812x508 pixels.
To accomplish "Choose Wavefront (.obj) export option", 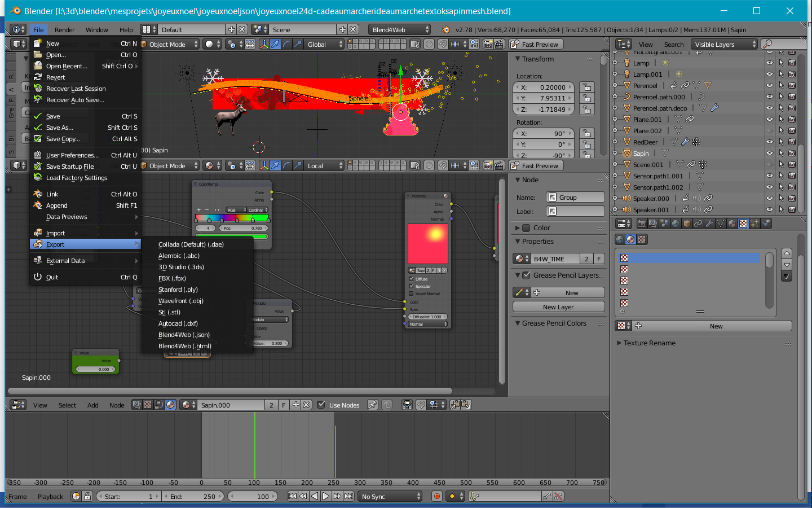I will 181,301.
